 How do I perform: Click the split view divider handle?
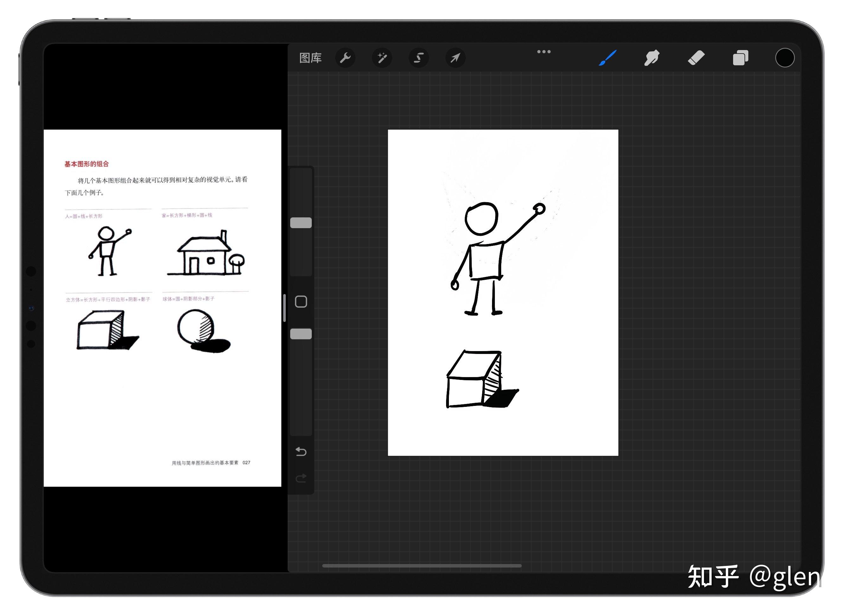[x=285, y=308]
